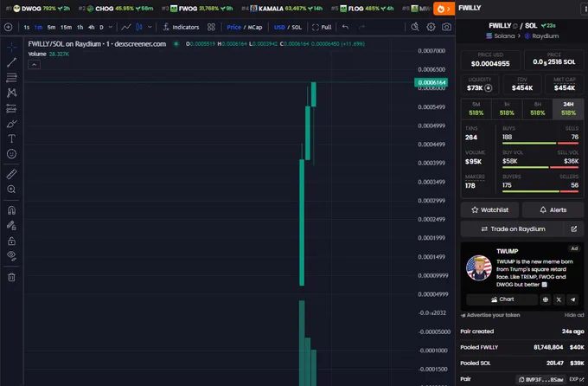Click the Alerts button
Image resolution: width=588 pixels, height=386 pixels.
[x=553, y=210]
